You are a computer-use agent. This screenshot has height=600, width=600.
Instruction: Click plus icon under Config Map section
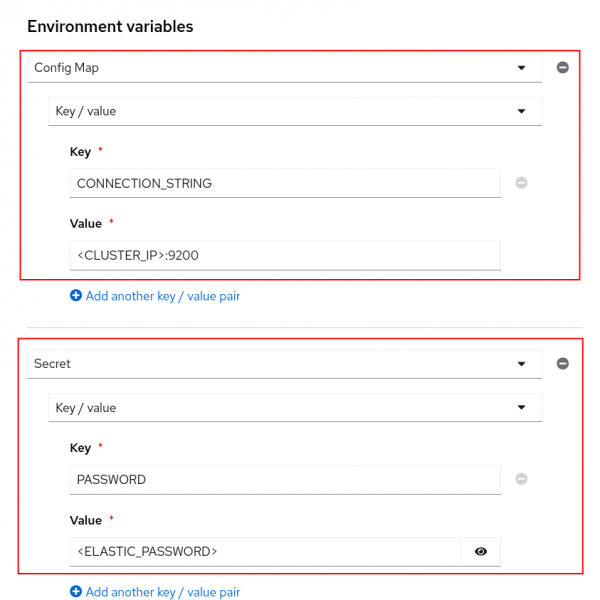(76, 296)
